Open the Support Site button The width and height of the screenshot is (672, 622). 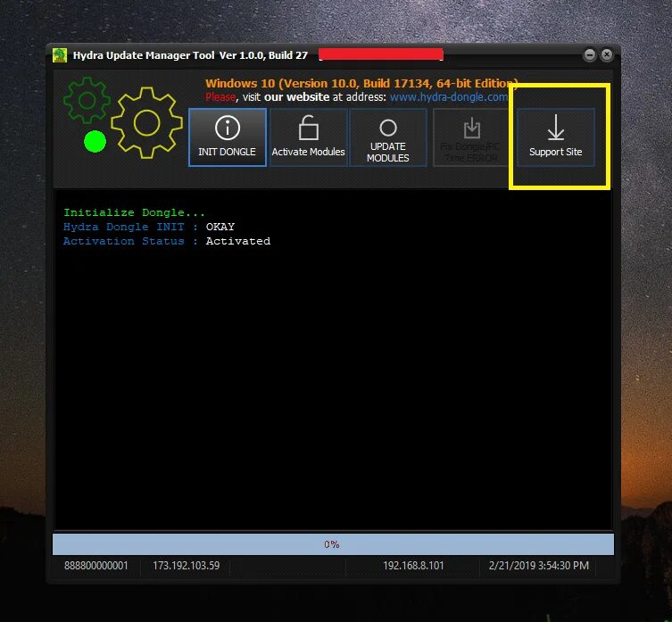[555, 137]
